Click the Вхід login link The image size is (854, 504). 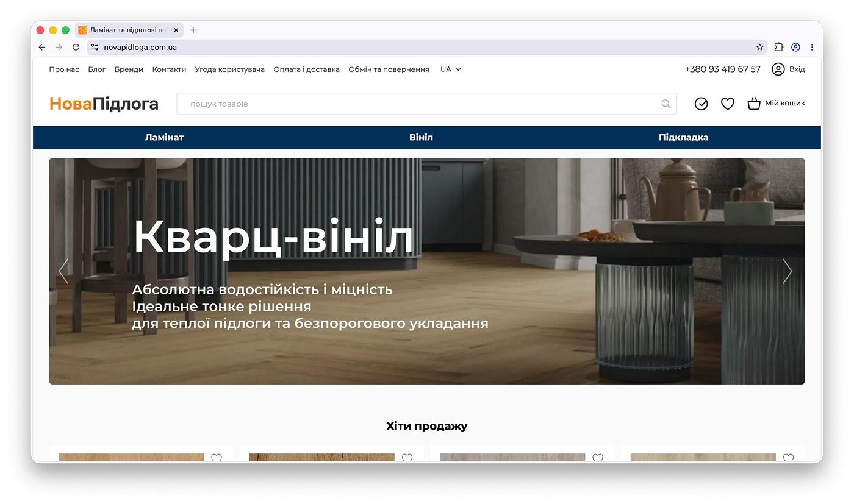(x=797, y=69)
